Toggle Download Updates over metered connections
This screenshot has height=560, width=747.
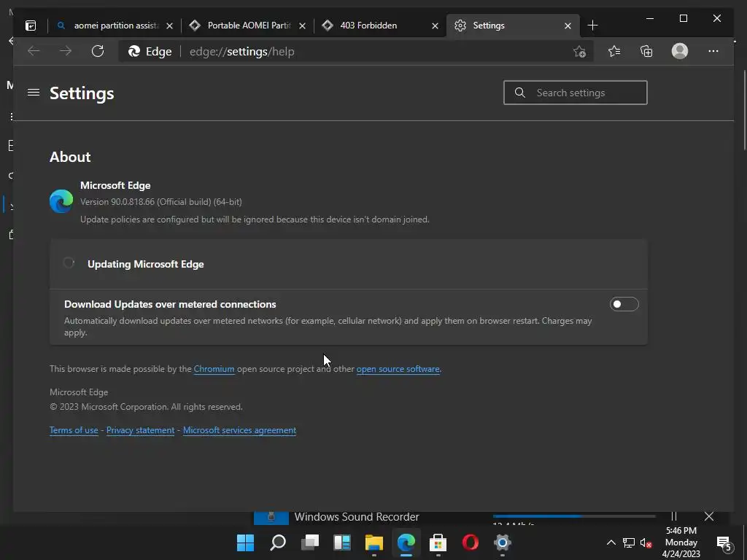(x=624, y=304)
